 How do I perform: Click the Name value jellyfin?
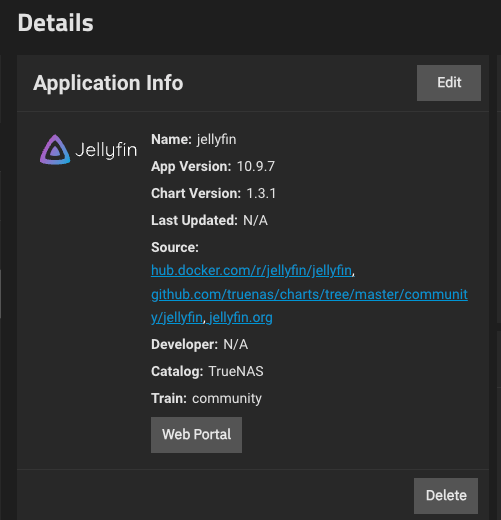(x=216, y=140)
